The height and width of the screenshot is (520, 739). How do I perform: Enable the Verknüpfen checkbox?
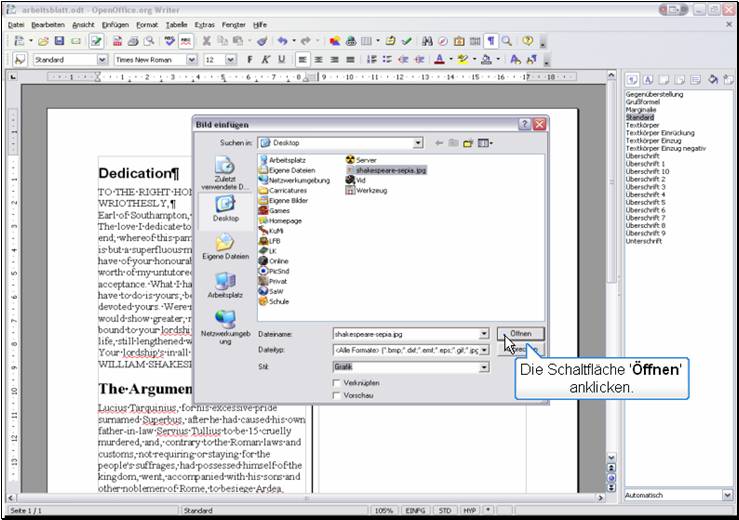click(x=336, y=383)
